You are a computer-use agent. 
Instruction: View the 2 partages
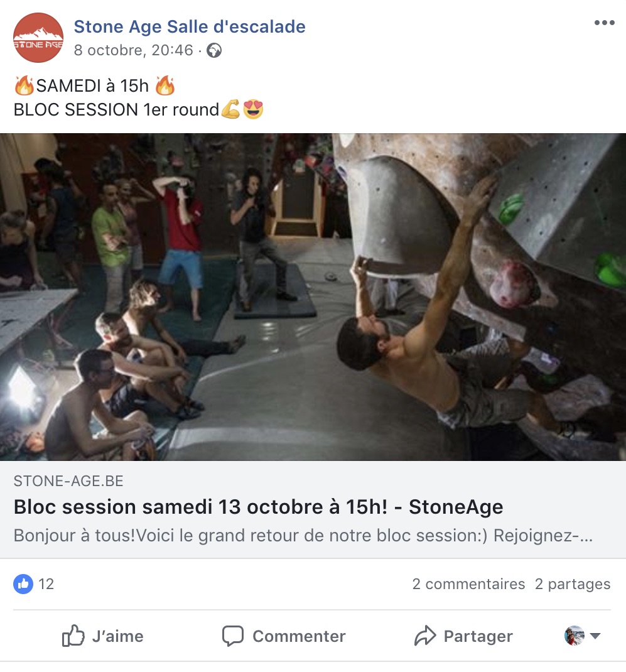[573, 583]
